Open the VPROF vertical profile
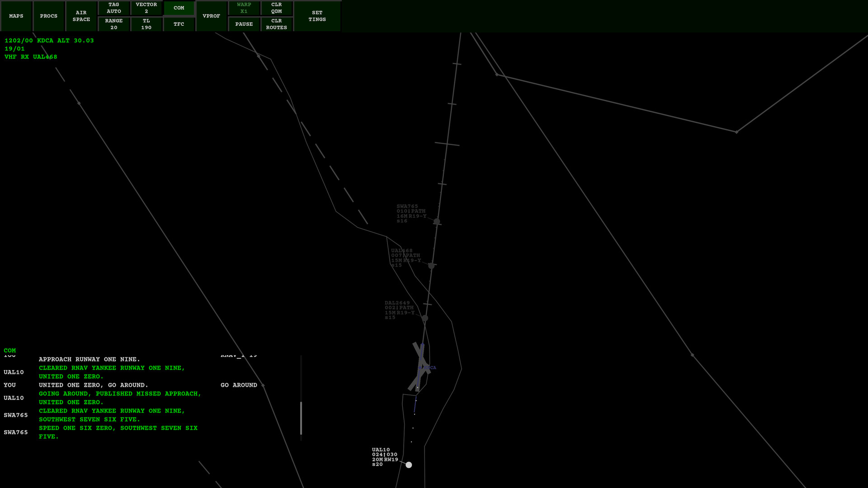Screen dimensions: 868x488 point(212,16)
